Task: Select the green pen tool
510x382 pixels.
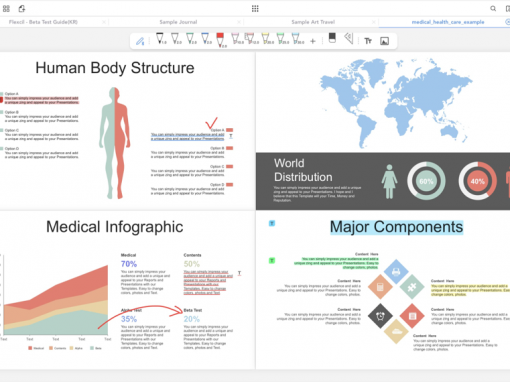Action: pos(190,39)
